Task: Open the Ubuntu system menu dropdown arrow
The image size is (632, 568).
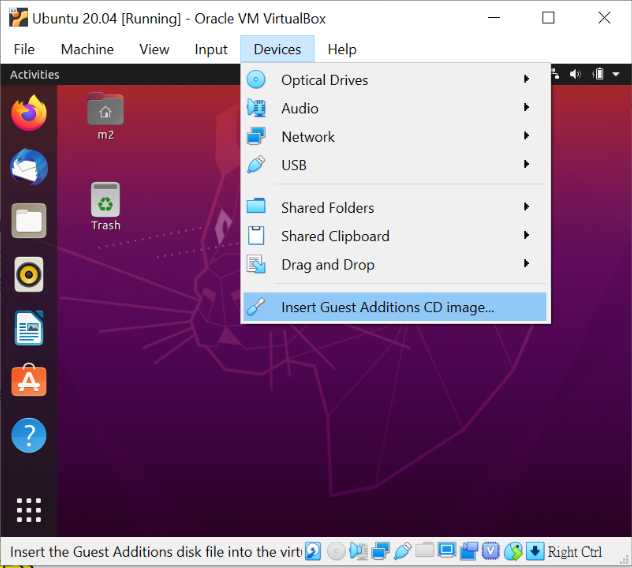Action: [615, 74]
